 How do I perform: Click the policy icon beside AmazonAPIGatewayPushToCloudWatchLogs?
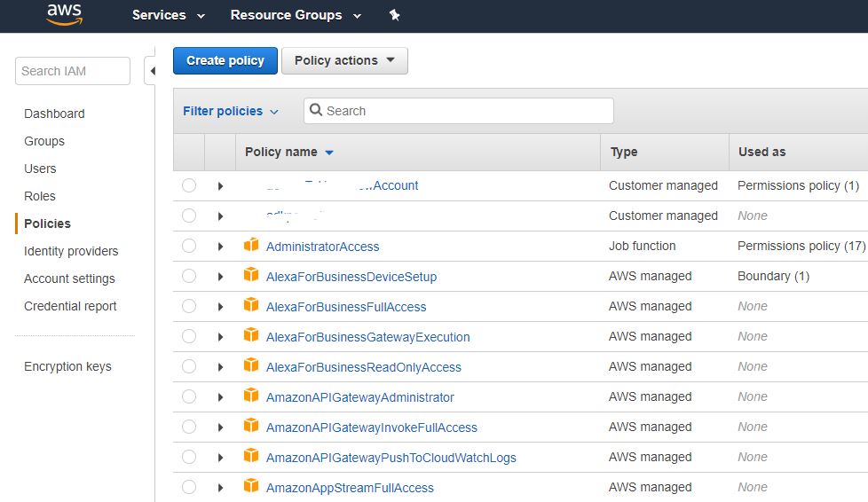coord(251,456)
